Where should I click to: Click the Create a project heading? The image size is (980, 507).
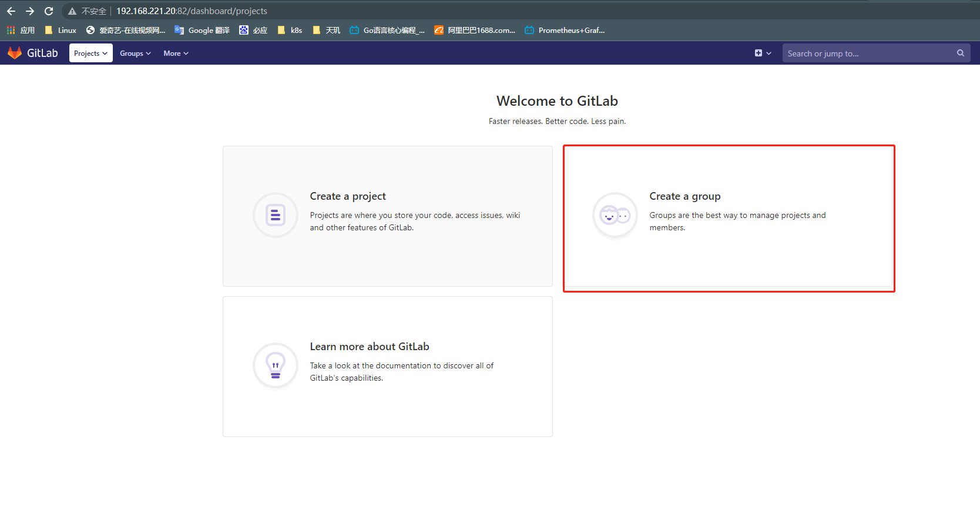pos(348,196)
